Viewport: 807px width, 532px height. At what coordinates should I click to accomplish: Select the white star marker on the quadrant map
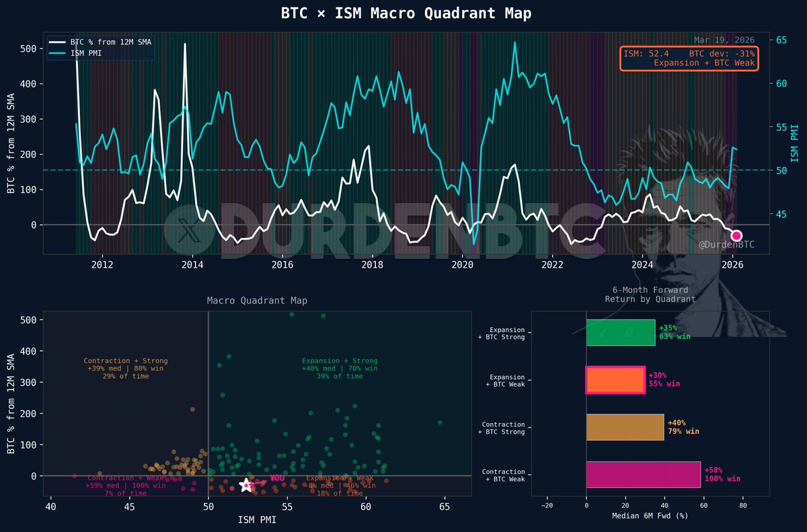point(246,484)
